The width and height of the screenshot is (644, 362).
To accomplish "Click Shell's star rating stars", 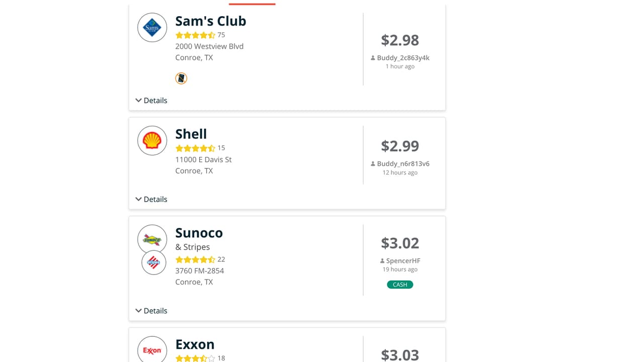I will tap(196, 147).
